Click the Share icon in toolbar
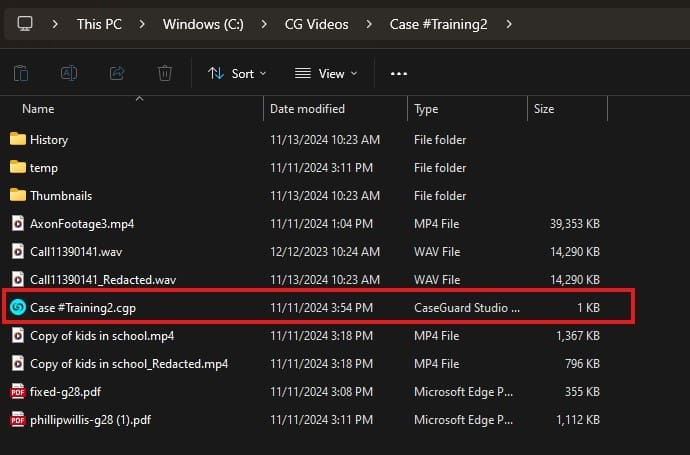This screenshot has height=455, width=690. click(x=117, y=73)
